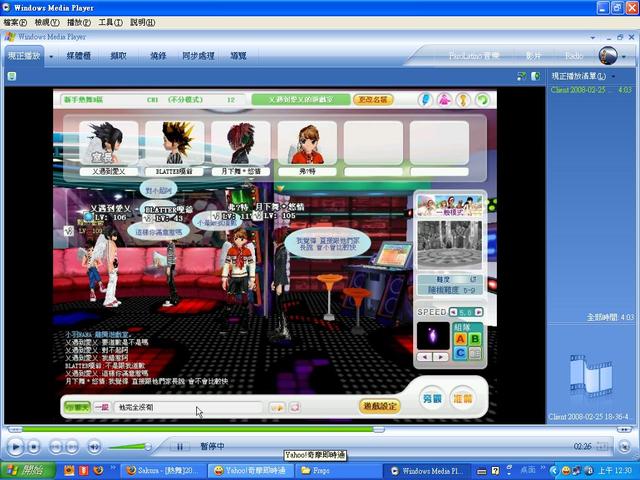Open the 檔案 menu
Screen dimensions: 640x480
coord(15,22)
